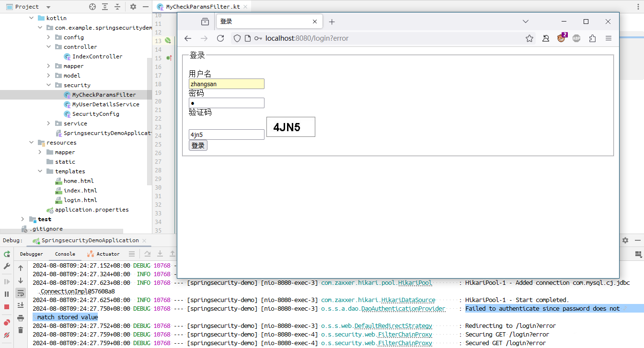Switch to Console tab
644x348 pixels.
(65, 254)
